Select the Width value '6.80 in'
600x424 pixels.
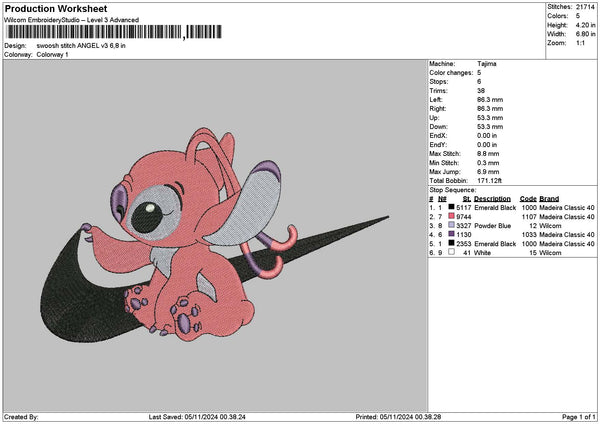pyautogui.click(x=585, y=34)
